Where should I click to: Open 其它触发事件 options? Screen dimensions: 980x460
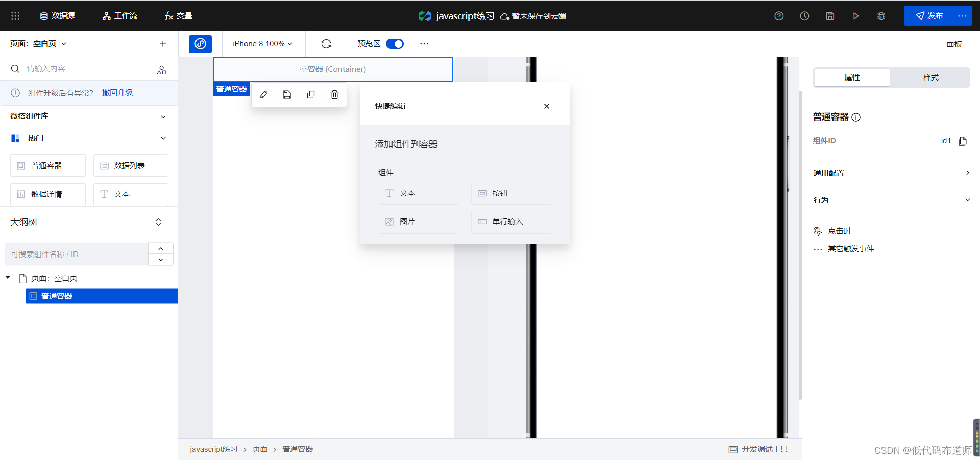coord(844,249)
